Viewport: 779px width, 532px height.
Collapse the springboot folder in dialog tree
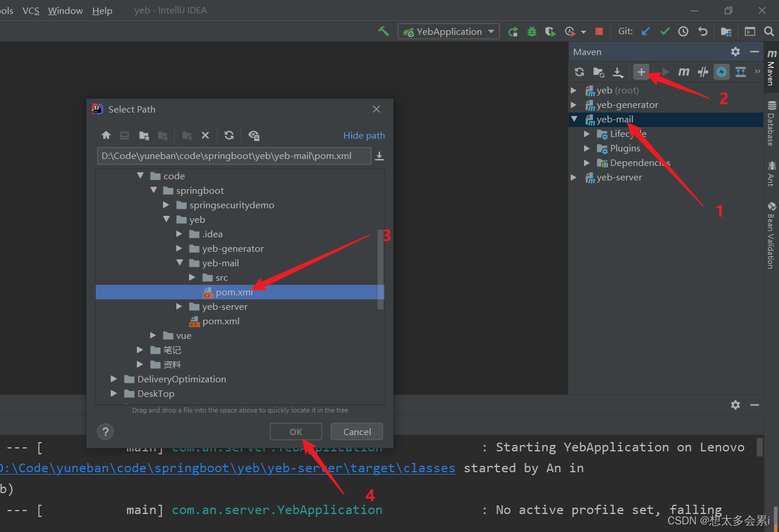pos(153,190)
